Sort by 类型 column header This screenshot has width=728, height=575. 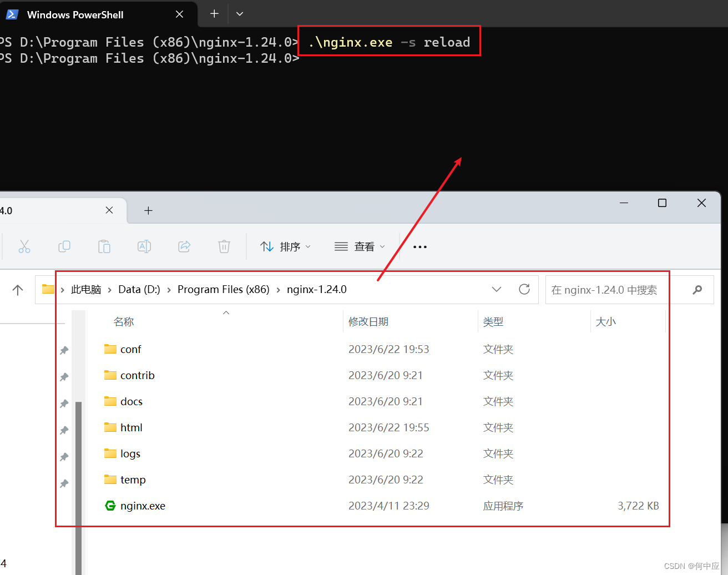[493, 322]
